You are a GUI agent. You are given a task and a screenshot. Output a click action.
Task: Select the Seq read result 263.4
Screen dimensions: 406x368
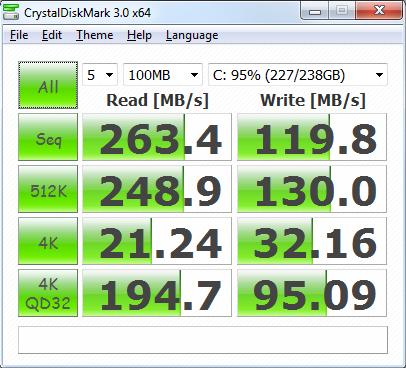coord(157,137)
